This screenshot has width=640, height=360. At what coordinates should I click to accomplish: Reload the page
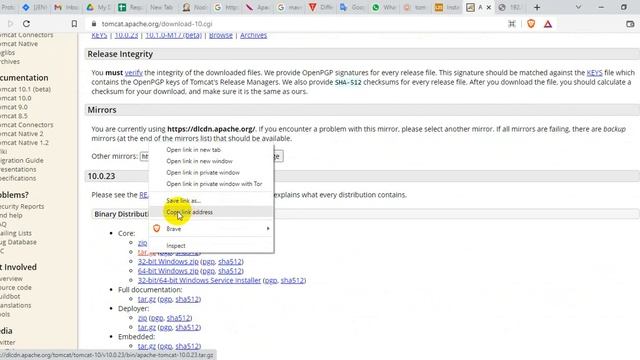(27, 24)
